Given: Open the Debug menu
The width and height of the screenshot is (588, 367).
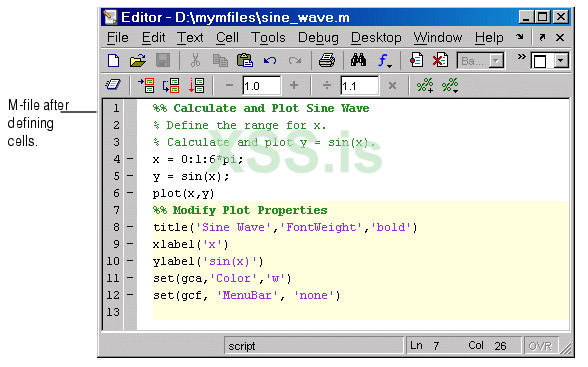Looking at the screenshot, I should pyautogui.click(x=318, y=38).
